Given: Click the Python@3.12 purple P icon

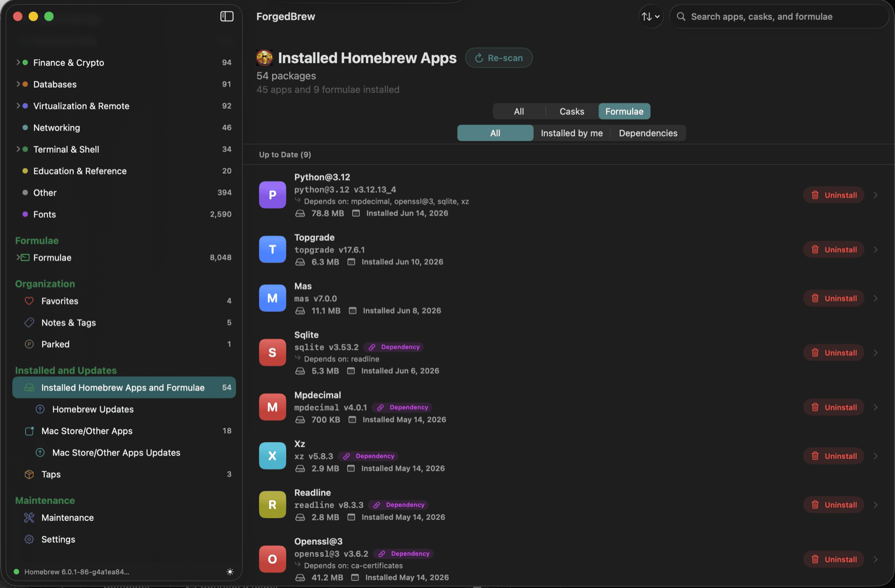Looking at the screenshot, I should [272, 195].
